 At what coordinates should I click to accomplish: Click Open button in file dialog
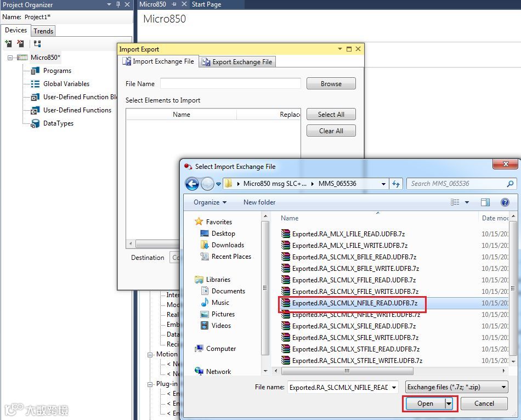pos(425,404)
